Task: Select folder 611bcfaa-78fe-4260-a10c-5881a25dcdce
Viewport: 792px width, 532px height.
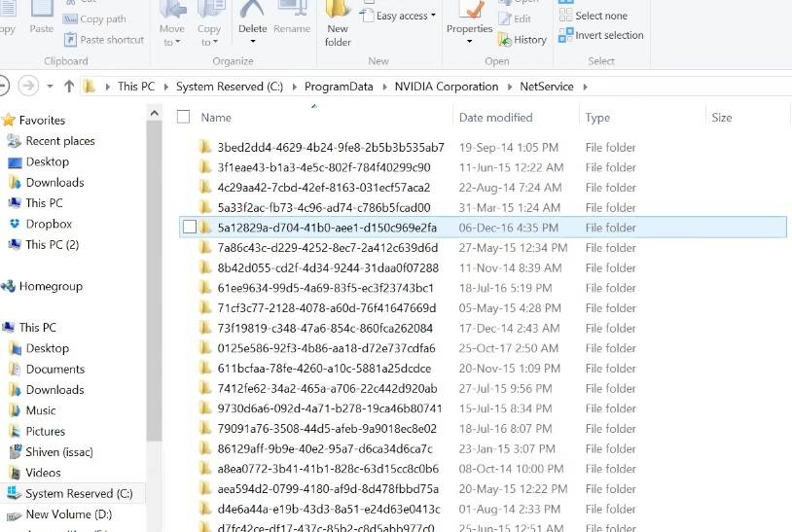Action: [x=324, y=368]
